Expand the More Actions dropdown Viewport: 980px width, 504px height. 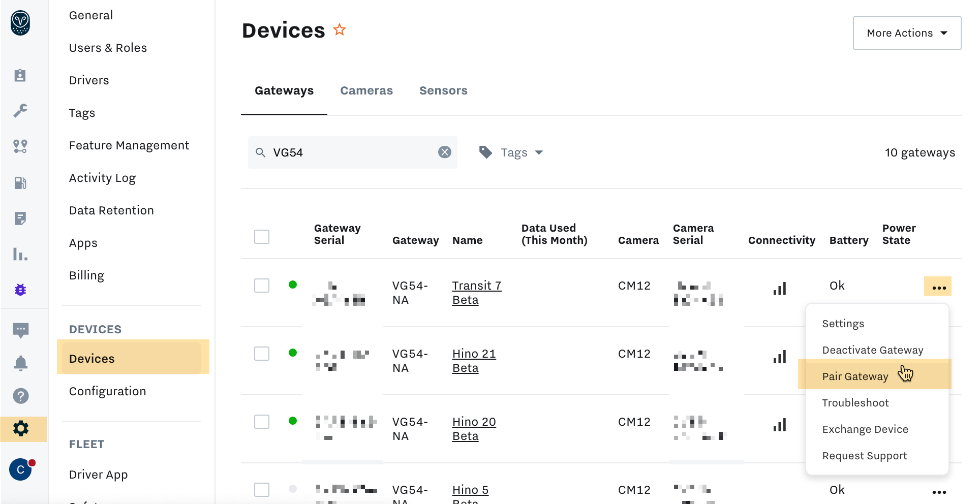(x=907, y=33)
